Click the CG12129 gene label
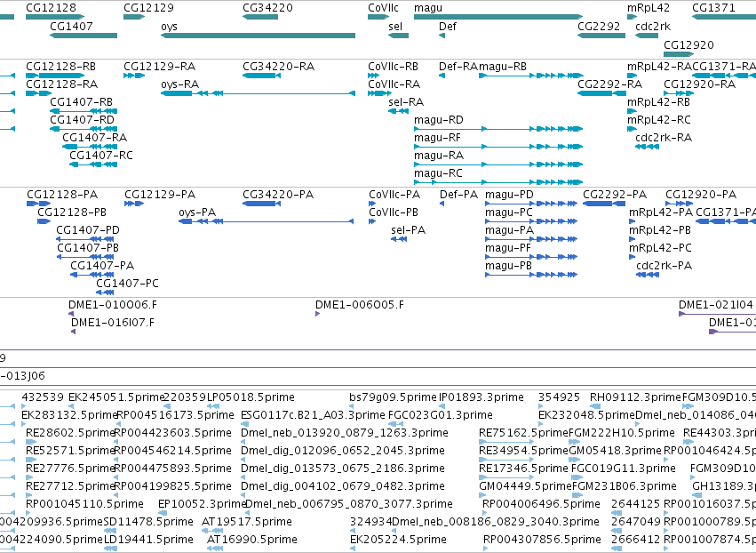The height and width of the screenshot is (553, 756). [148, 8]
